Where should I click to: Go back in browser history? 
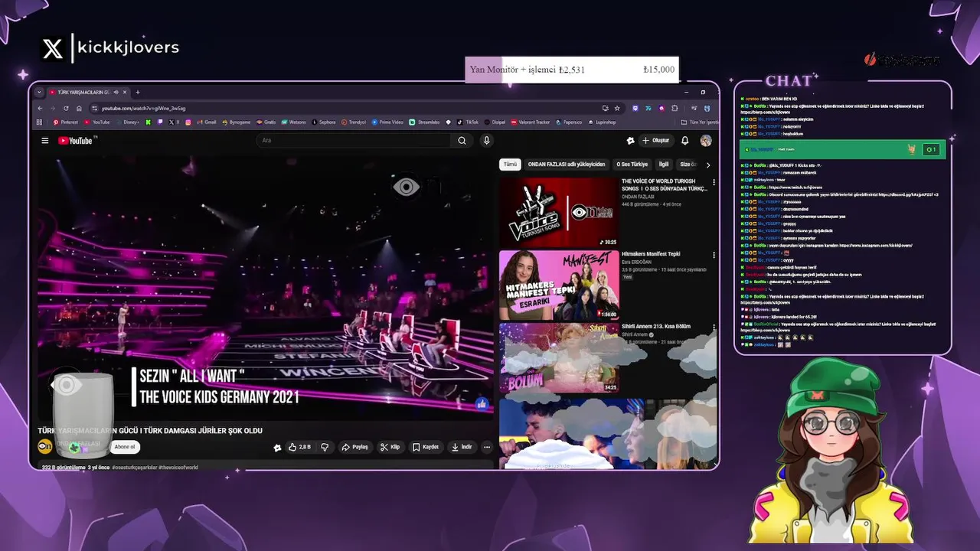(x=41, y=108)
